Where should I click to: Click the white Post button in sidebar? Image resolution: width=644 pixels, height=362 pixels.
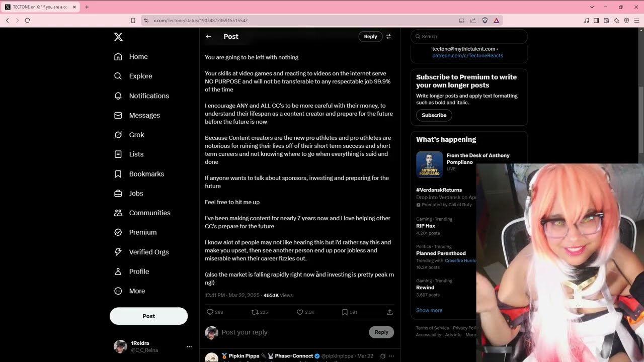(x=148, y=316)
